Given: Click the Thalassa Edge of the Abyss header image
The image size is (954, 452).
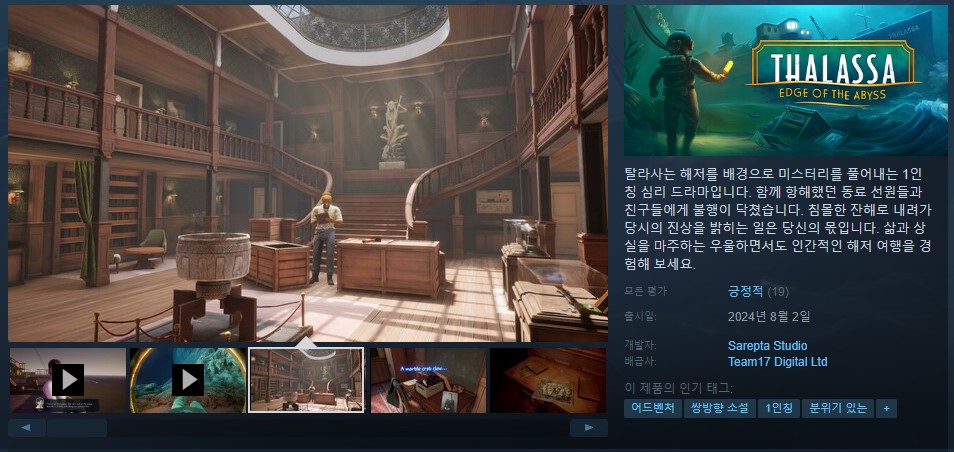Looking at the screenshot, I should [785, 80].
